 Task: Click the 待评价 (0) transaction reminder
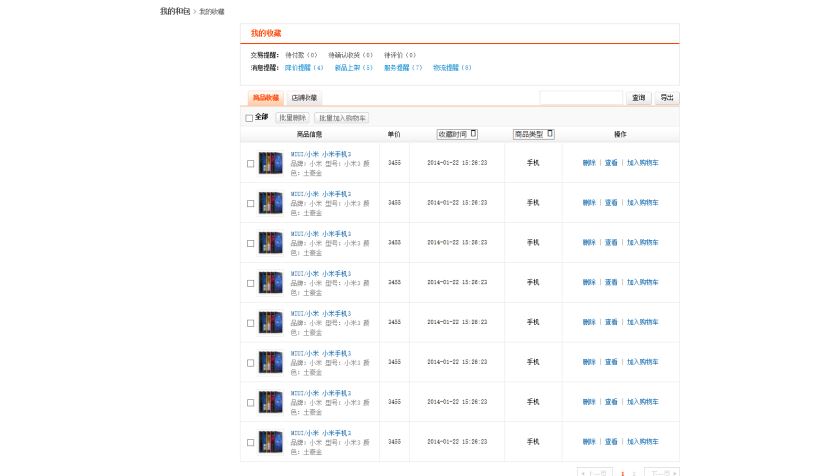(x=400, y=55)
